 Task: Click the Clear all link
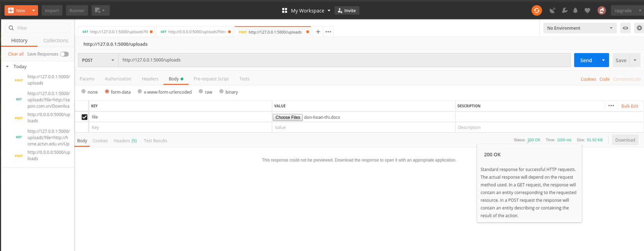(x=16, y=54)
